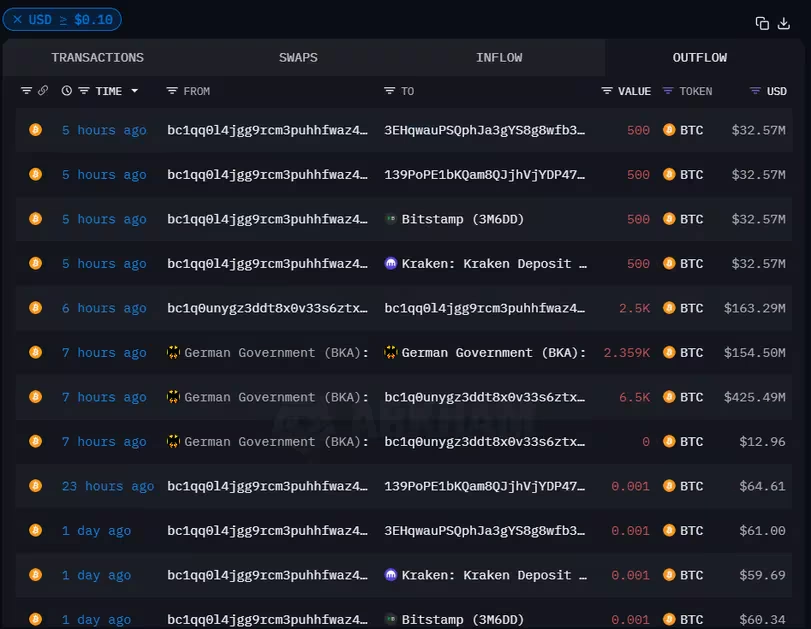Switch to the TRANSACTIONS tab
Screen dimensions: 811x629
click(98, 58)
